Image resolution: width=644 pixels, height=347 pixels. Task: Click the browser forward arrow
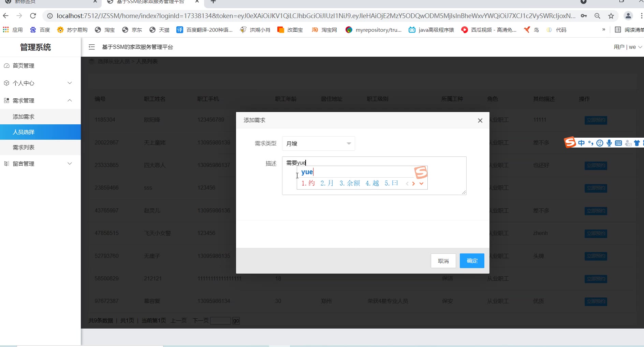19,16
